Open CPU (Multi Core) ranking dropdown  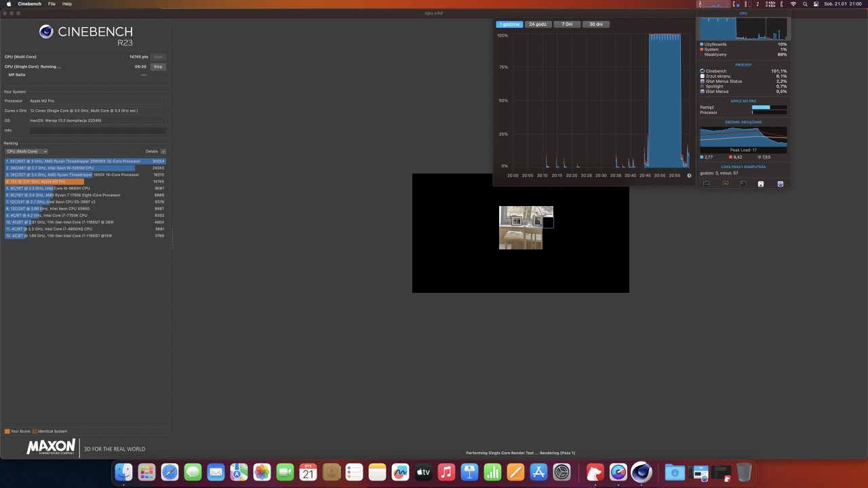[26, 151]
